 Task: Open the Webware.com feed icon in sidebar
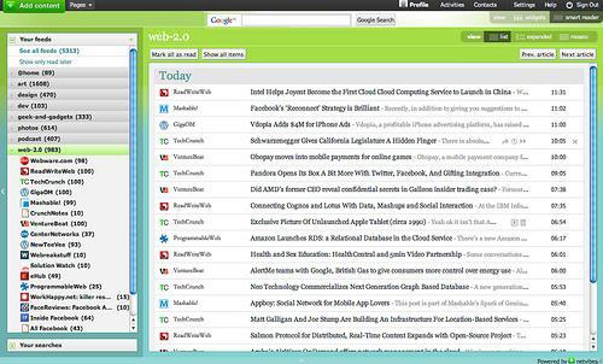pos(24,161)
